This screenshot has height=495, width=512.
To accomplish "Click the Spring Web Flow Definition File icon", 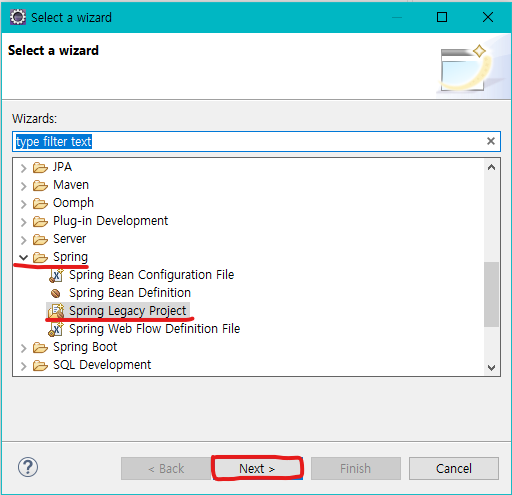I will pyautogui.click(x=56, y=329).
